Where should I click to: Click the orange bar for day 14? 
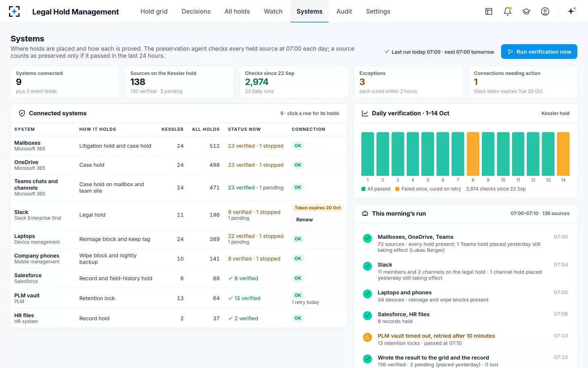tap(563, 154)
